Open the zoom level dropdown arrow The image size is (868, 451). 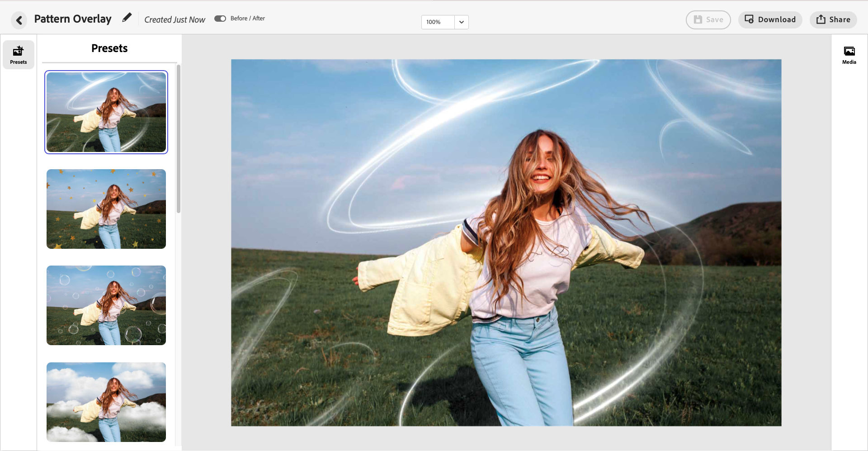click(462, 22)
